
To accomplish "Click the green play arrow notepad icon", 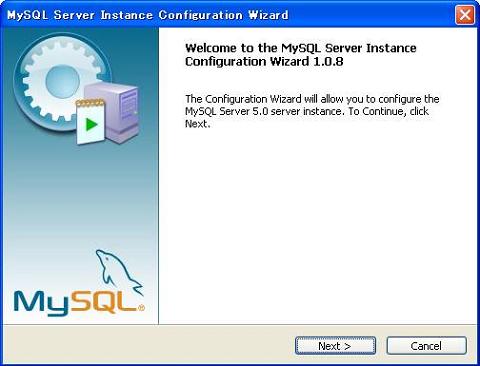I will click(90, 122).
